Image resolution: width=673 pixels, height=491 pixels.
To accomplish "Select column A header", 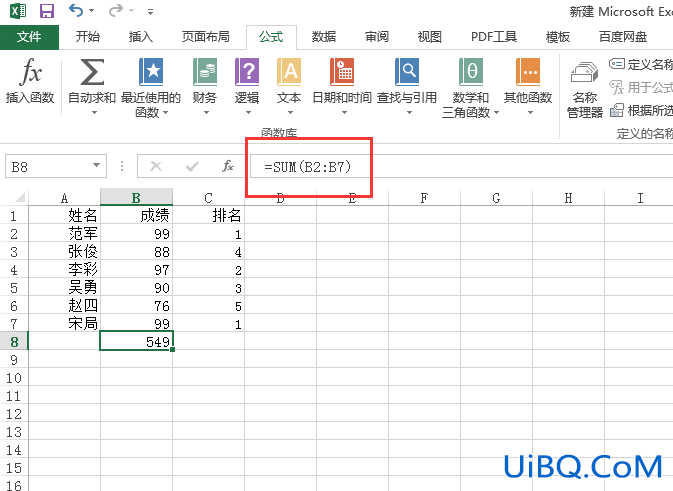I will [x=64, y=198].
